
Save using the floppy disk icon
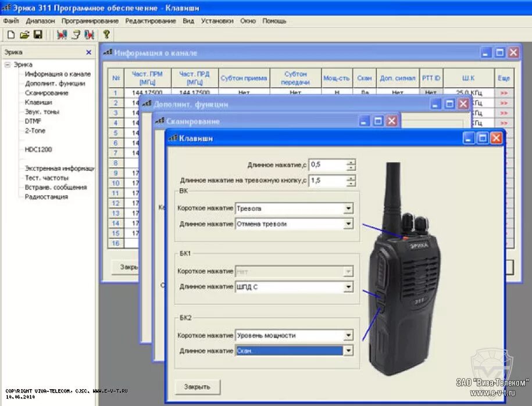38,35
